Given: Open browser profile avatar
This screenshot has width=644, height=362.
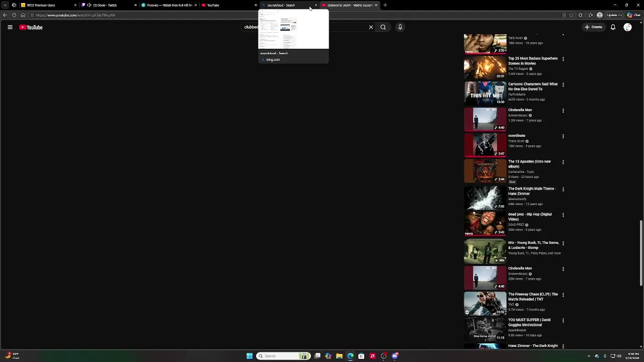Looking at the screenshot, I should pyautogui.click(x=600, y=15).
